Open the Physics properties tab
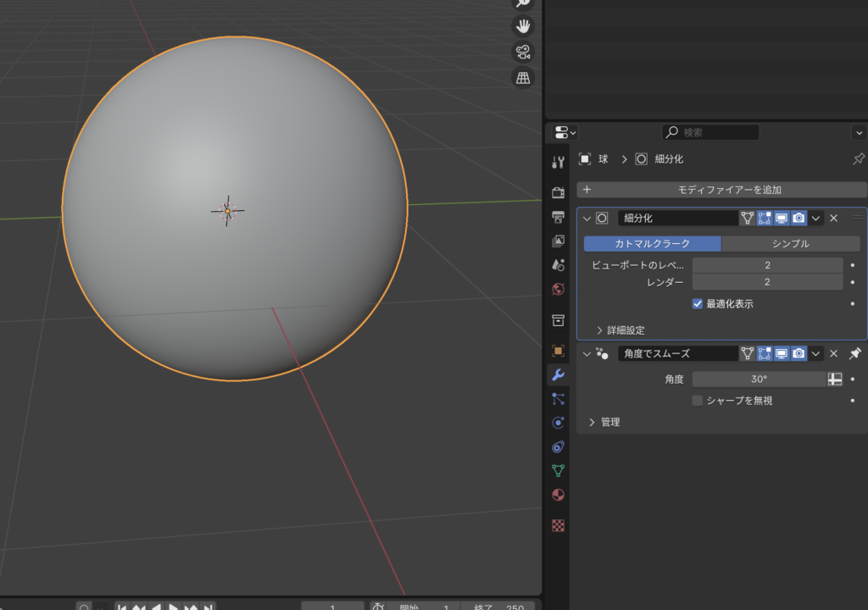 click(558, 423)
